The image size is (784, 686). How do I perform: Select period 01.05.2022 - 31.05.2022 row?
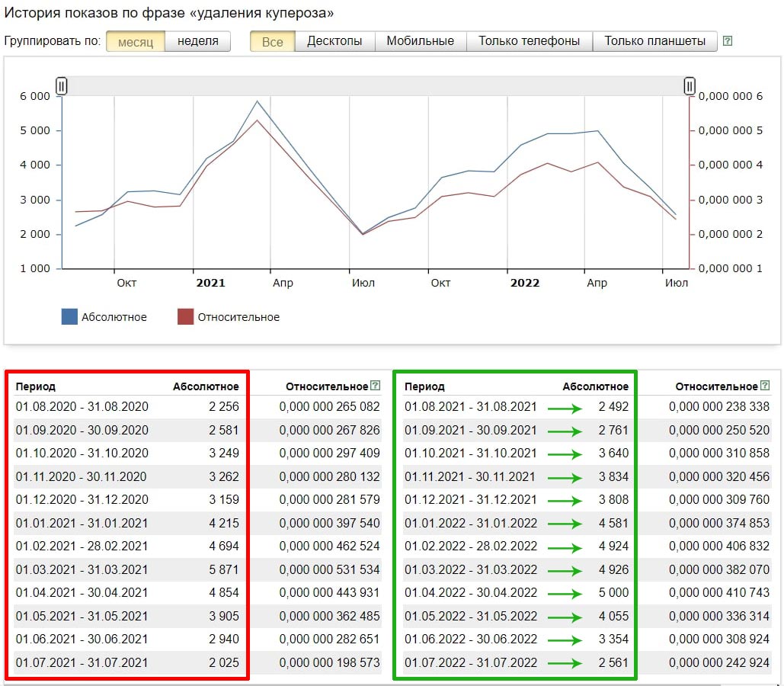click(x=587, y=616)
